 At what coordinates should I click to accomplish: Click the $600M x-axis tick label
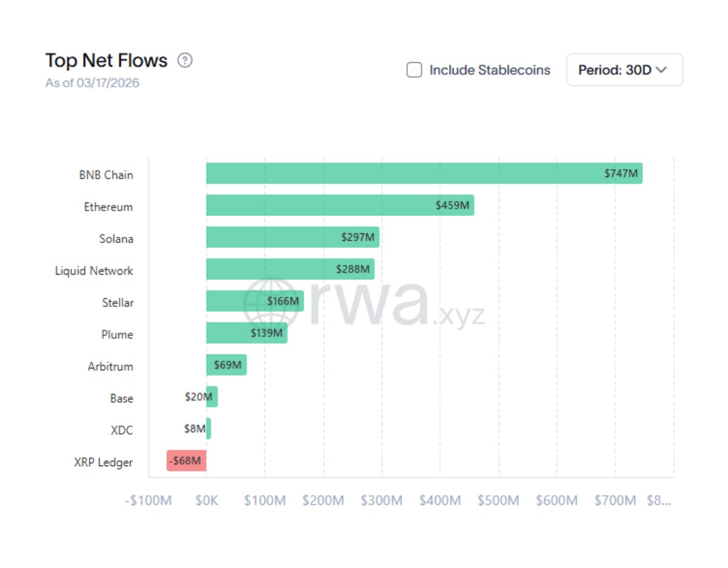pyautogui.click(x=556, y=501)
